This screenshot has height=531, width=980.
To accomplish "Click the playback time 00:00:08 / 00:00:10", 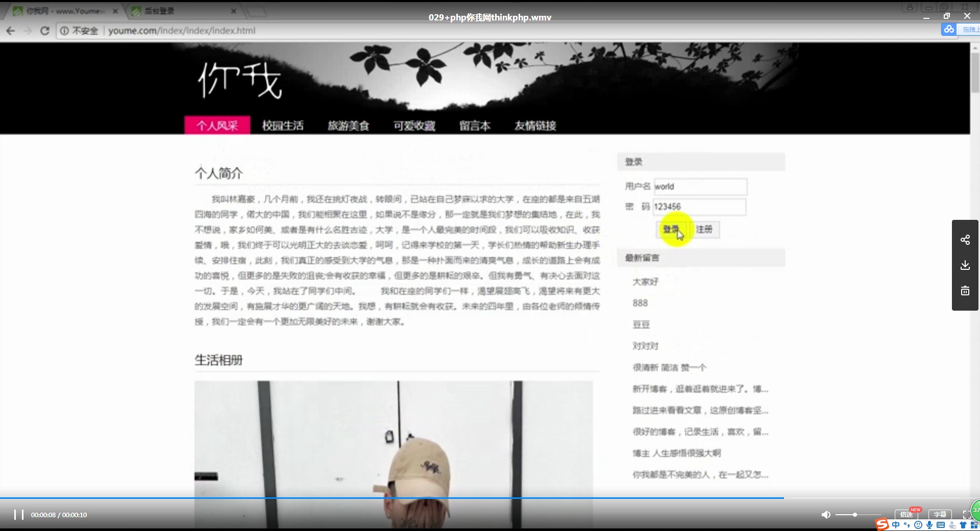I will click(59, 515).
